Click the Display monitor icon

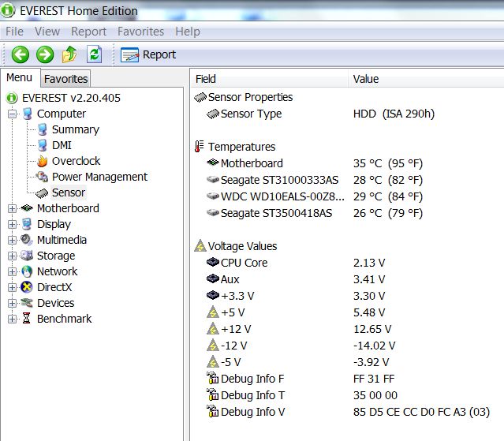click(27, 224)
